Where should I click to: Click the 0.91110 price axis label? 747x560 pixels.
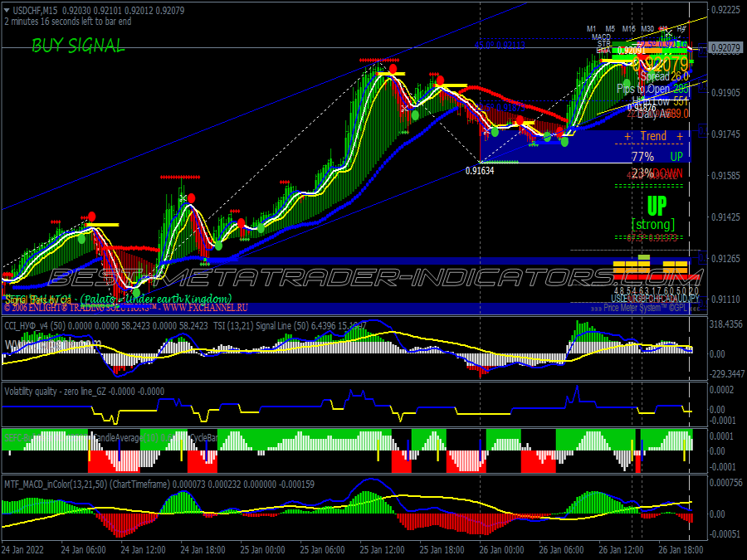(x=725, y=299)
